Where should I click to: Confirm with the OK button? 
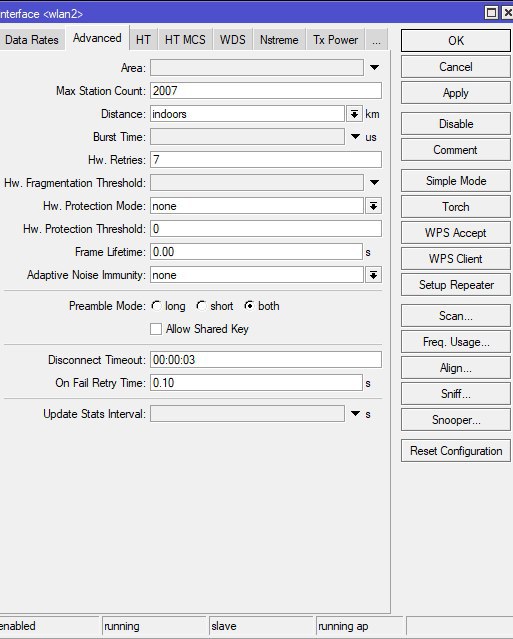click(456, 40)
